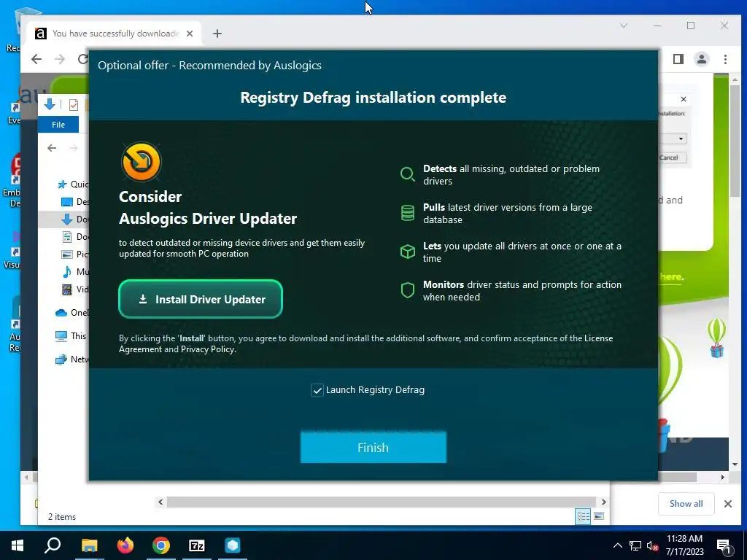Click the muted volume icon in tray
The image size is (747, 560).
(653, 545)
